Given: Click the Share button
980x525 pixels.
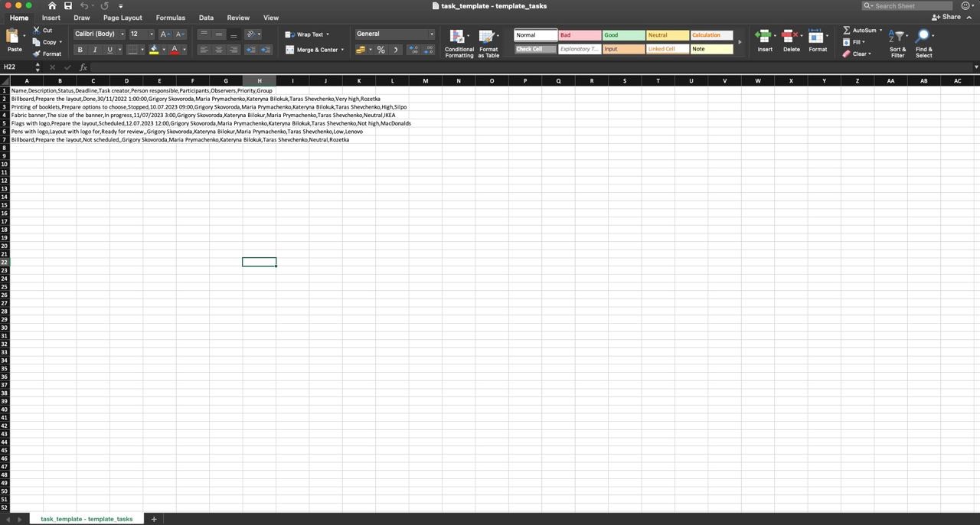Looking at the screenshot, I should [x=946, y=17].
